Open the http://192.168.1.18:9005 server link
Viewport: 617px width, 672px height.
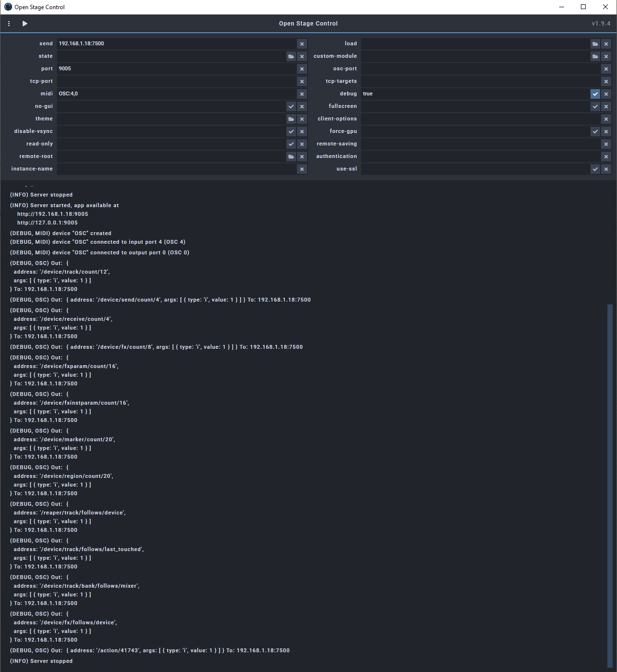pyautogui.click(x=53, y=214)
